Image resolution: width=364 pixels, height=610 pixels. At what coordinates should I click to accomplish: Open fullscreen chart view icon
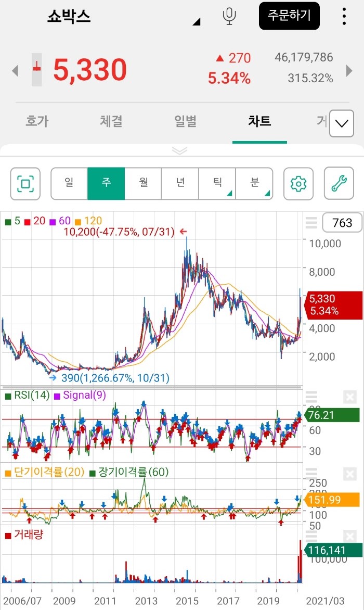[25, 184]
